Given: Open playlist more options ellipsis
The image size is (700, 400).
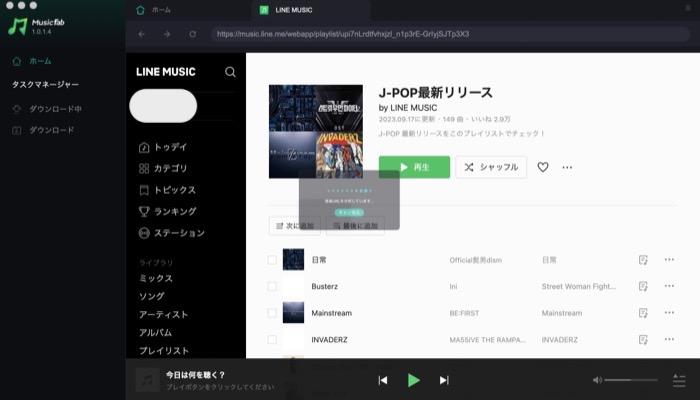Looking at the screenshot, I should point(567,168).
